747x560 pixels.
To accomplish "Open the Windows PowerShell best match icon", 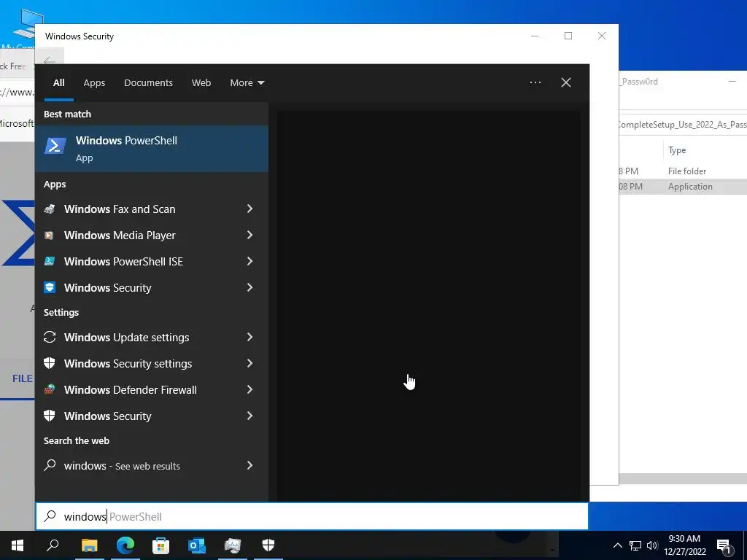I will tap(55, 146).
